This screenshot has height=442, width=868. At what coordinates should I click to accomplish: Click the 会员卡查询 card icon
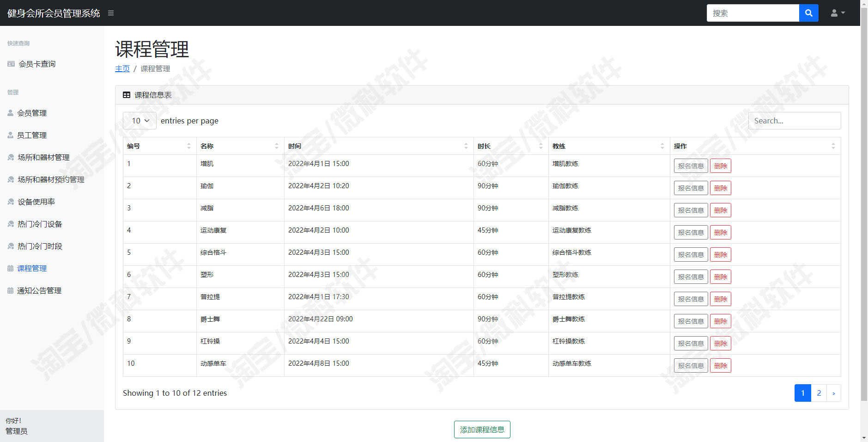(x=11, y=64)
